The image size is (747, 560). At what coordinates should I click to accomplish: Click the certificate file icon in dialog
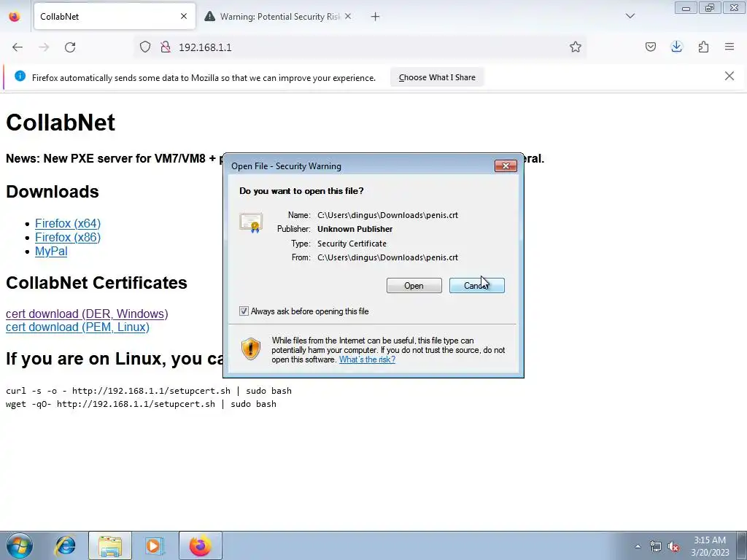tap(251, 222)
